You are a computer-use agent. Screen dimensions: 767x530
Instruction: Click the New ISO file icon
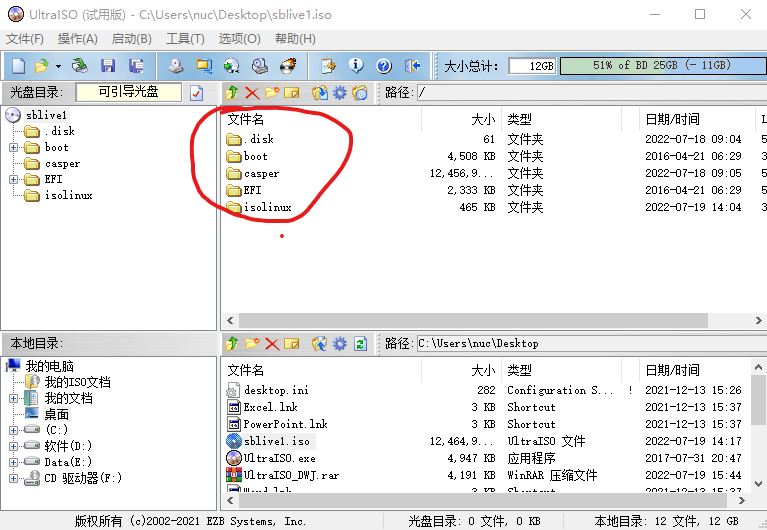pos(18,66)
